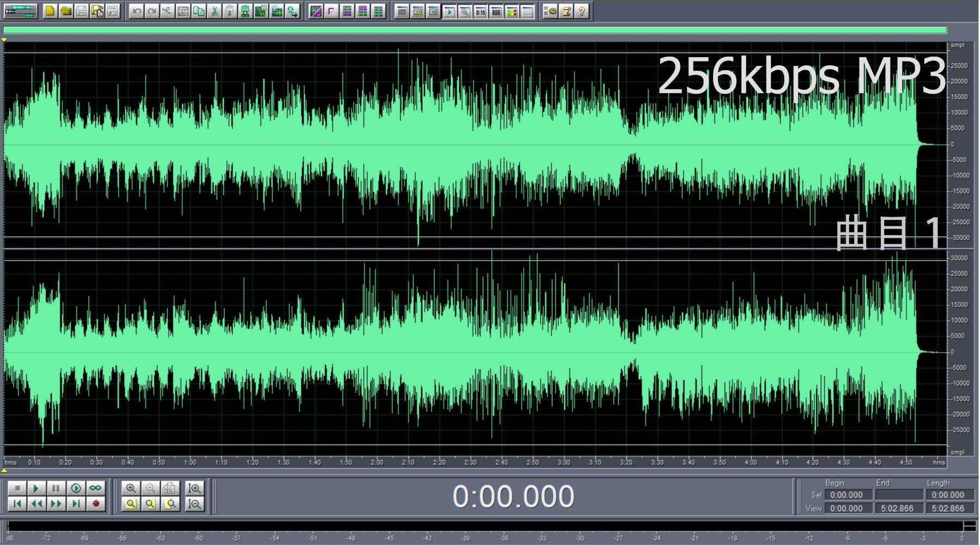Click the New file icon
Screen dimensions: 980x546
(x=50, y=11)
